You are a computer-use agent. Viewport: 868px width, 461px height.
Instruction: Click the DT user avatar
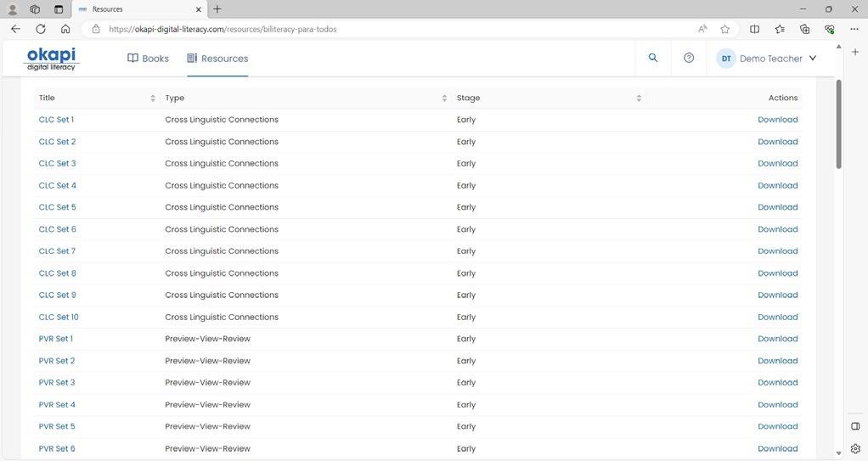click(725, 58)
